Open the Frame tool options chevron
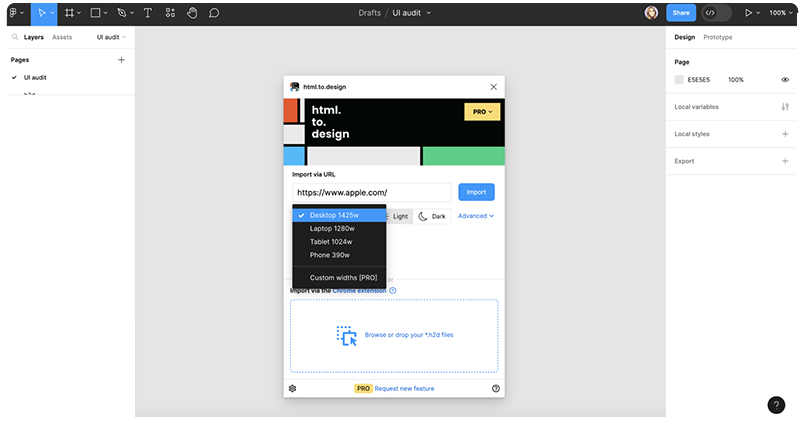Viewport: 800px width, 427px height. [x=79, y=13]
